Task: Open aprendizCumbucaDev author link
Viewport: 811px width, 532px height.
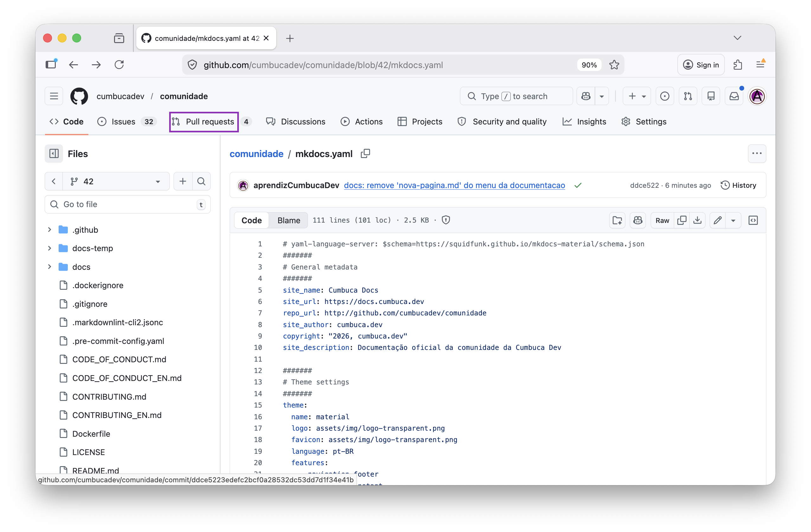Action: [296, 185]
